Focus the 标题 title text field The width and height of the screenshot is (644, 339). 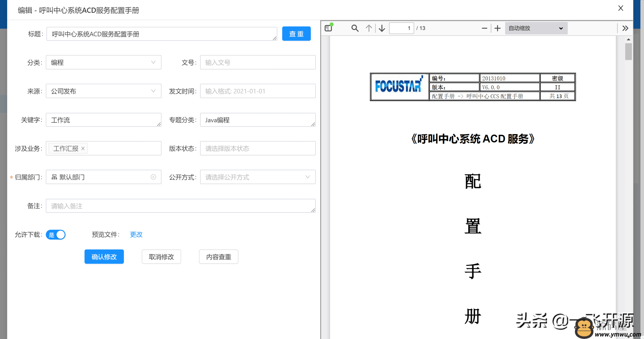(162, 34)
